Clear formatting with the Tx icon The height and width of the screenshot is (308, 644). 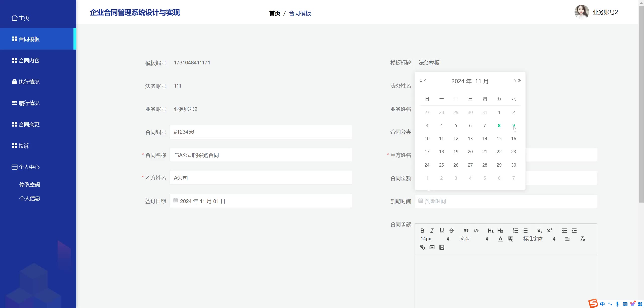[582, 239]
